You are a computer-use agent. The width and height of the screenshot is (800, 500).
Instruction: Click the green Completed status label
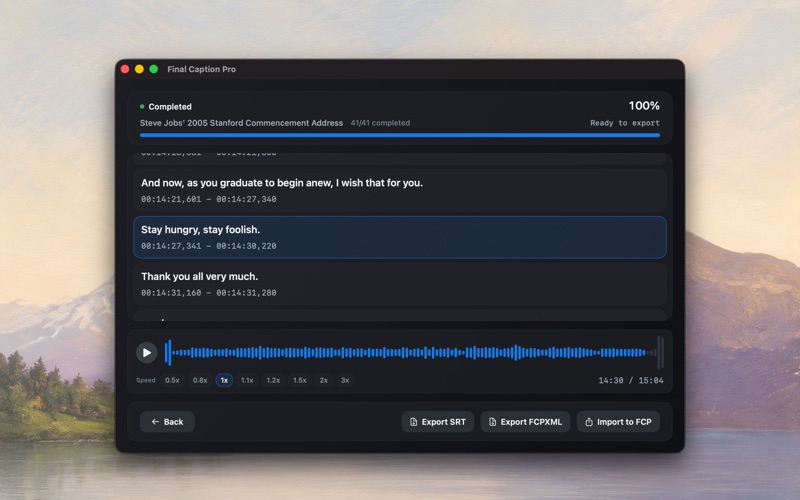click(166, 107)
